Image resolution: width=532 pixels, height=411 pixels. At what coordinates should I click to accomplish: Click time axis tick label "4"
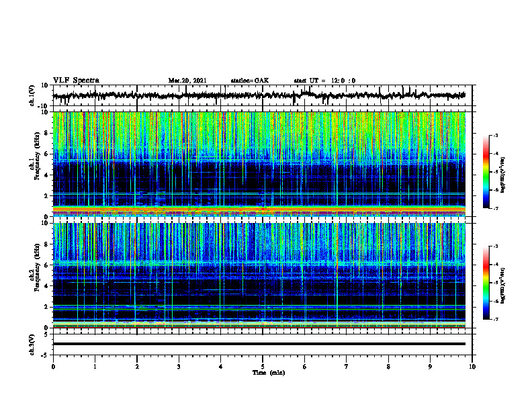click(221, 367)
